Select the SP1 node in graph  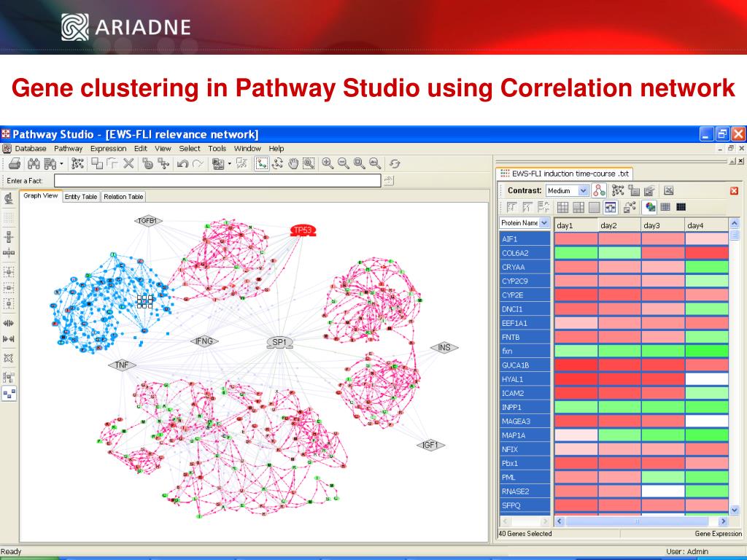click(x=279, y=343)
